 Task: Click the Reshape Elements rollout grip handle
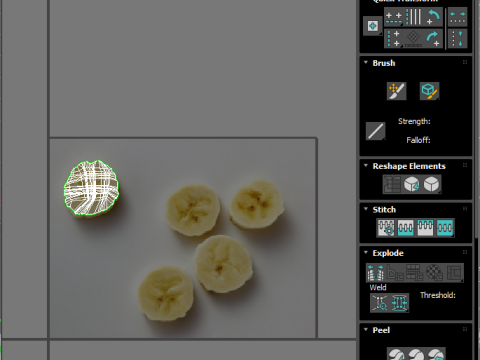tap(465, 165)
